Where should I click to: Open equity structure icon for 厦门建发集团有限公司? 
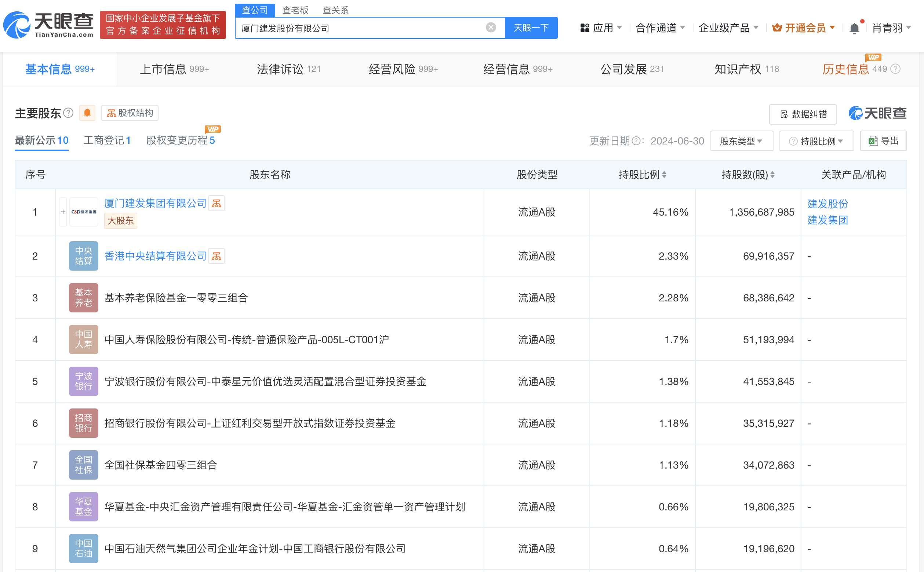point(217,203)
